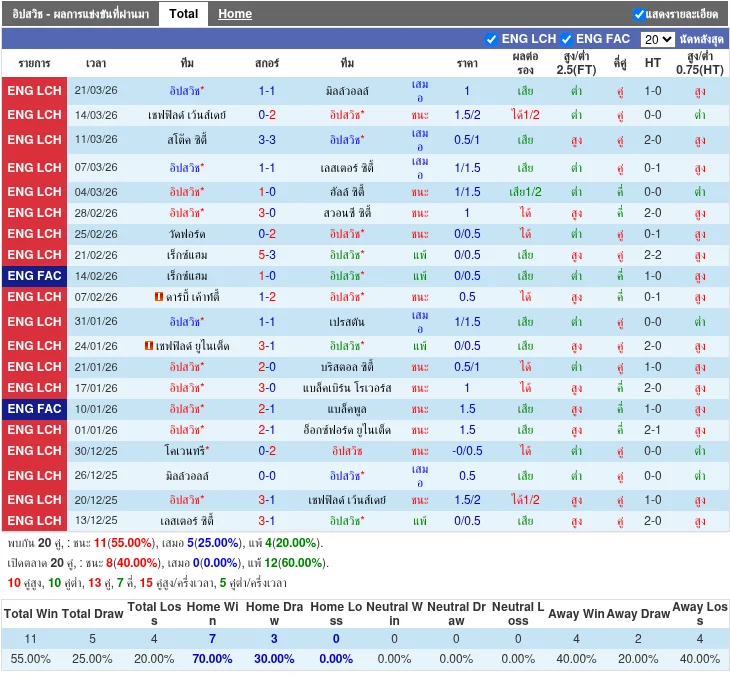Switch to the Home tab
The width and height of the screenshot is (730, 677).
[235, 14]
